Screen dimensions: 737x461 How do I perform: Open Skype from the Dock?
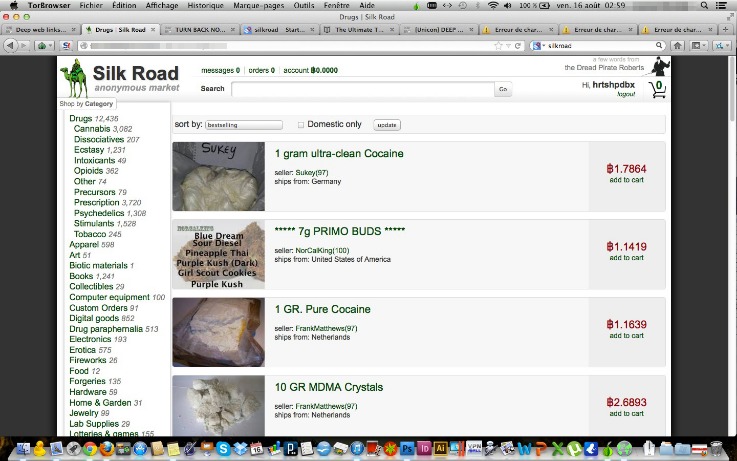[x=224, y=449]
